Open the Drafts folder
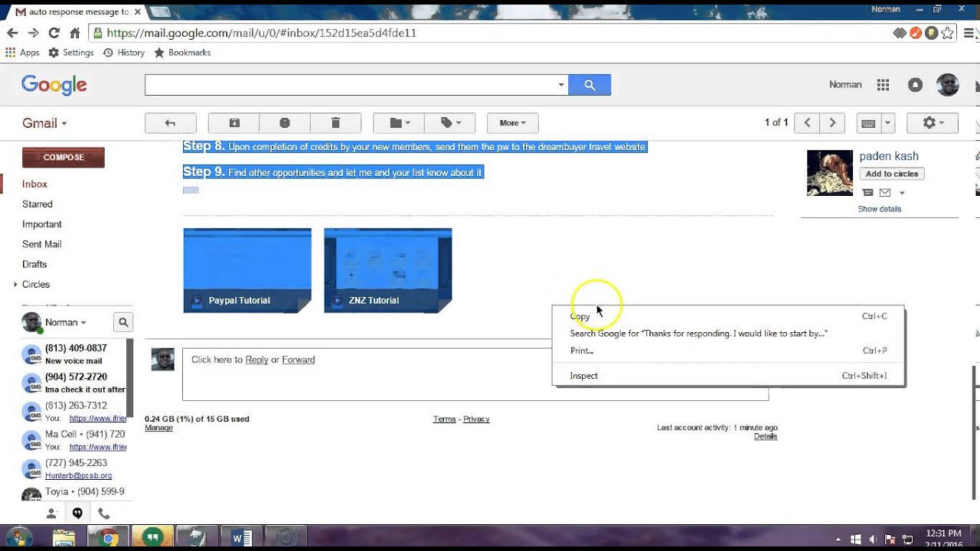This screenshot has height=551, width=980. (34, 264)
